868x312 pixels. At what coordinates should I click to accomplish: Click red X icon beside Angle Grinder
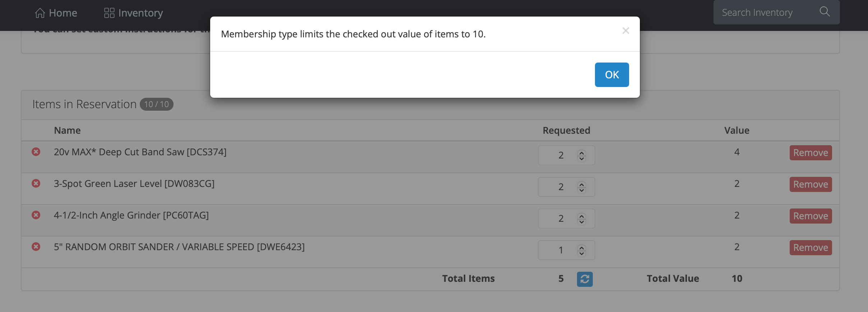pyautogui.click(x=36, y=215)
